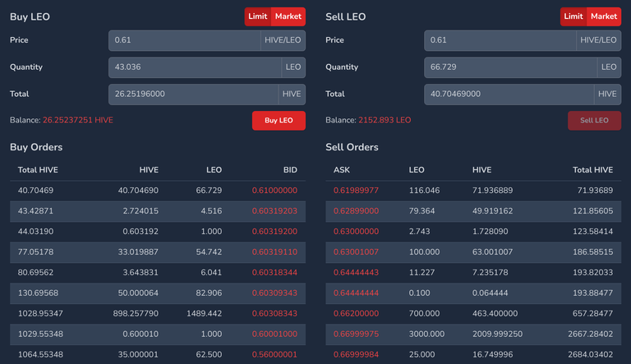Select bid price 0.60309343
Viewport: 631px width, 364px height.
274,293
